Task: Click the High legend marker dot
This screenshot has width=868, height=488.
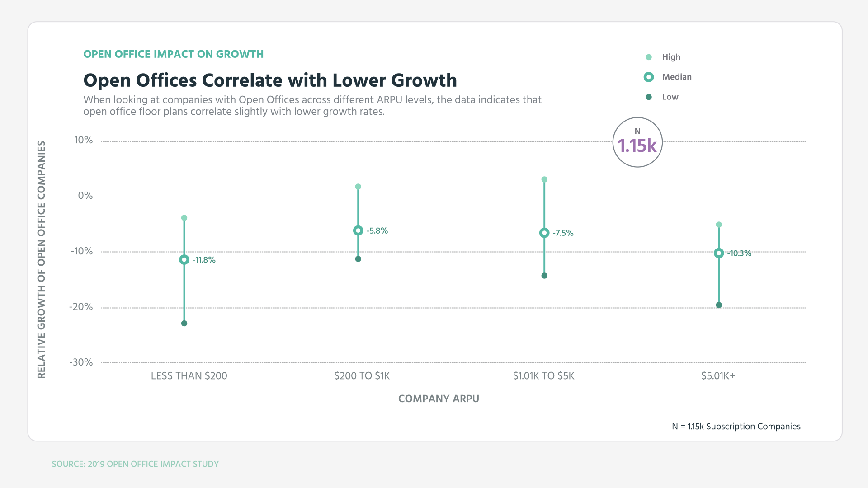Action: 649,57
